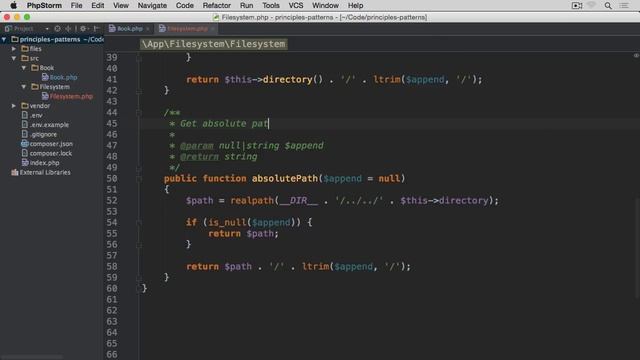This screenshot has height=360, width=640.
Task: Hide the Project tool window
Action: pos(96,29)
